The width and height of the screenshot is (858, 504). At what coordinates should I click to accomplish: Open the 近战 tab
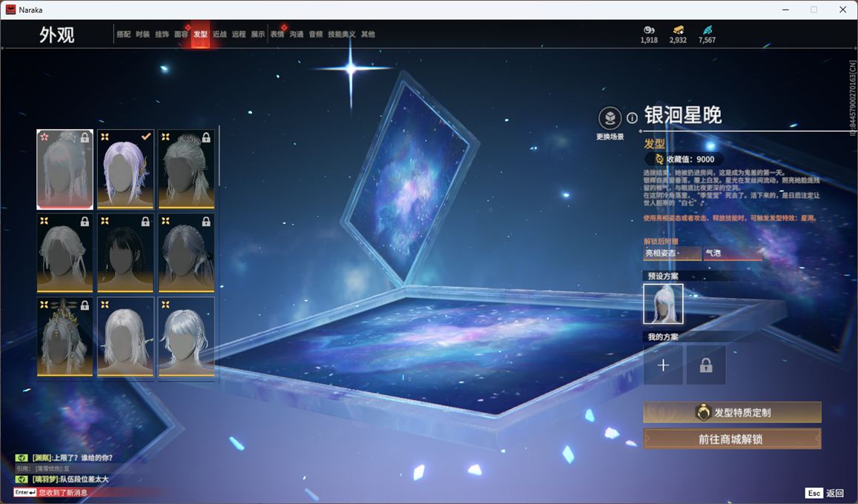pyautogui.click(x=220, y=34)
